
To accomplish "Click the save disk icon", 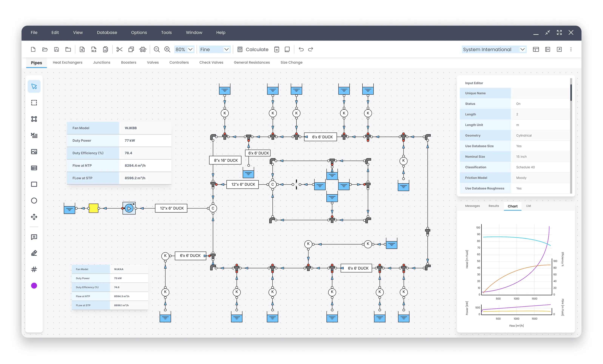I will click(x=56, y=49).
